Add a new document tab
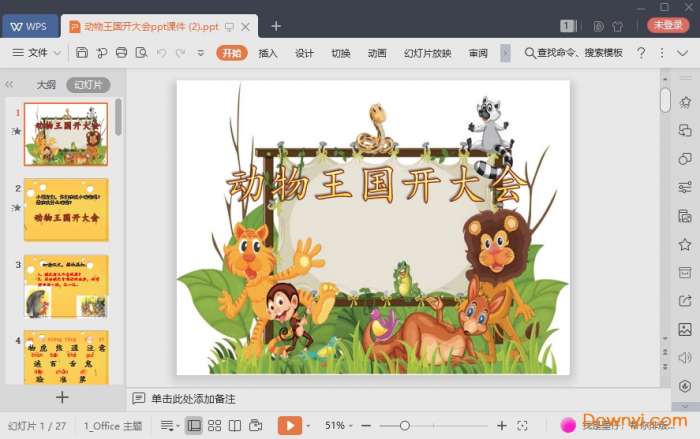Image resolution: width=700 pixels, height=439 pixels. coord(276,26)
